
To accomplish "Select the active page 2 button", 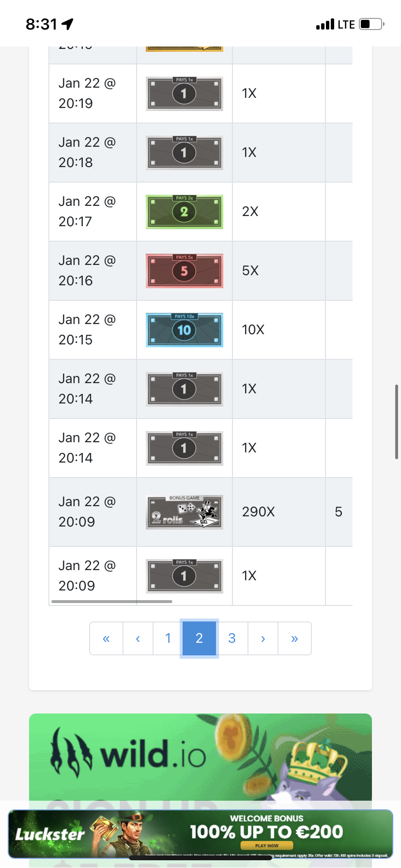I will (x=199, y=638).
